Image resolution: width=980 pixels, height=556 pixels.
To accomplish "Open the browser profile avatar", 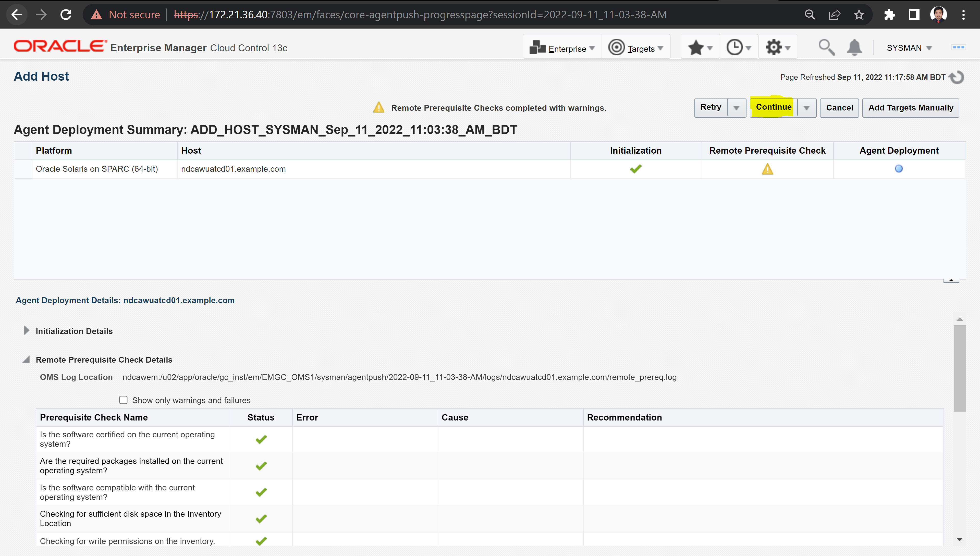I will 938,15.
